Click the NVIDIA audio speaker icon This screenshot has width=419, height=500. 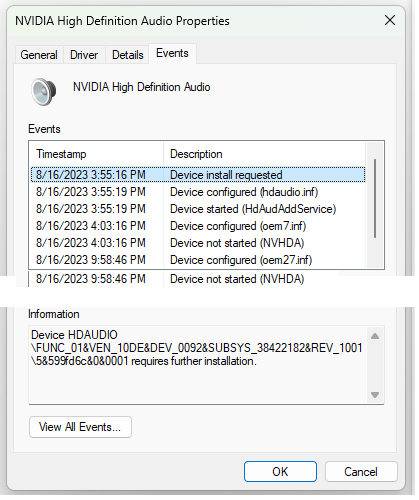click(44, 92)
